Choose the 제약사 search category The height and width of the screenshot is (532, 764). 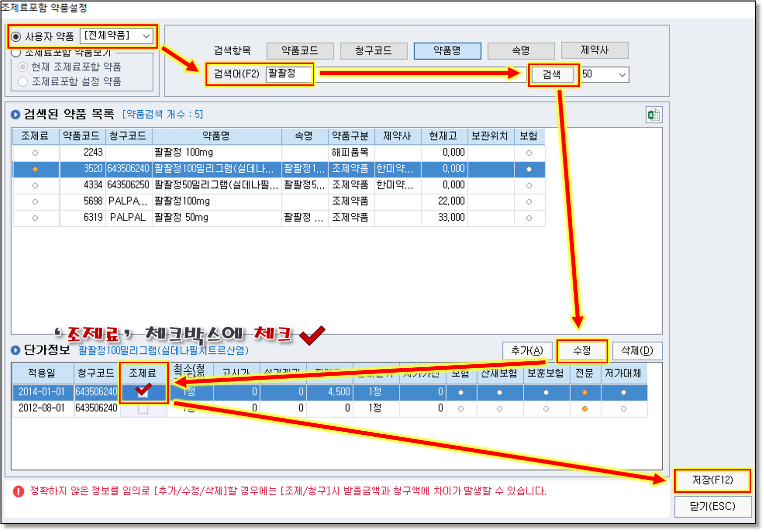594,50
